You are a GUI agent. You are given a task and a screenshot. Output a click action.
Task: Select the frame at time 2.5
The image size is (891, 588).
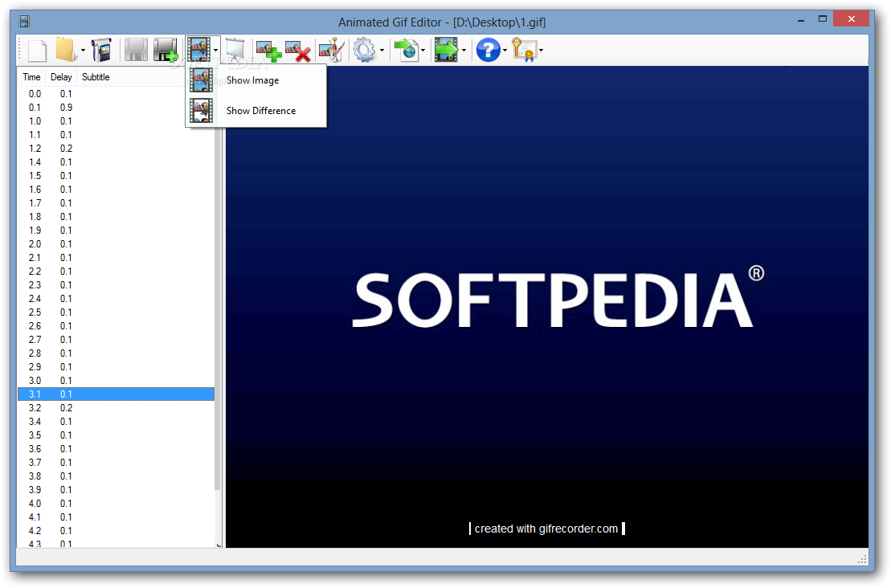point(116,312)
